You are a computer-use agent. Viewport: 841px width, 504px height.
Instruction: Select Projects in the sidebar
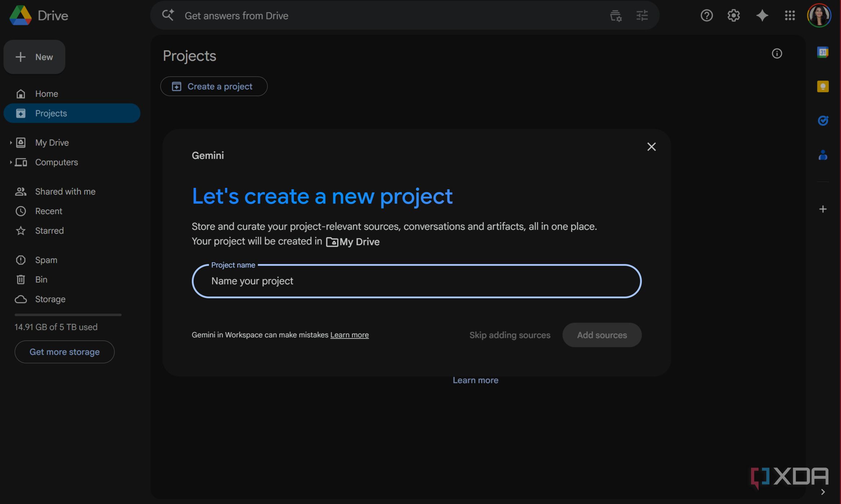(x=72, y=113)
